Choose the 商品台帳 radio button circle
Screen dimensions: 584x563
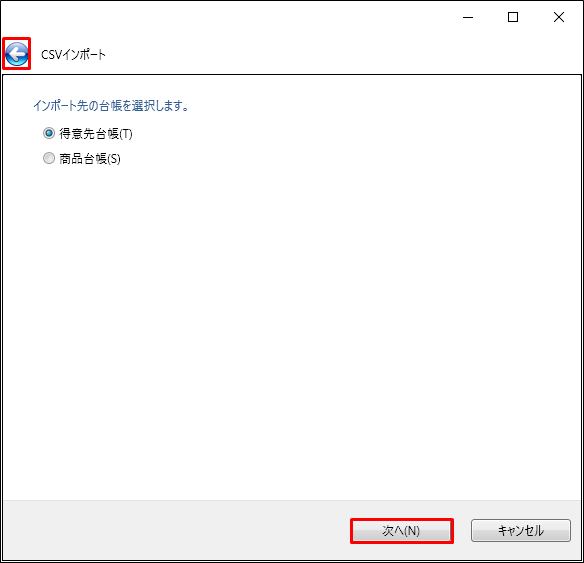pyautogui.click(x=49, y=158)
